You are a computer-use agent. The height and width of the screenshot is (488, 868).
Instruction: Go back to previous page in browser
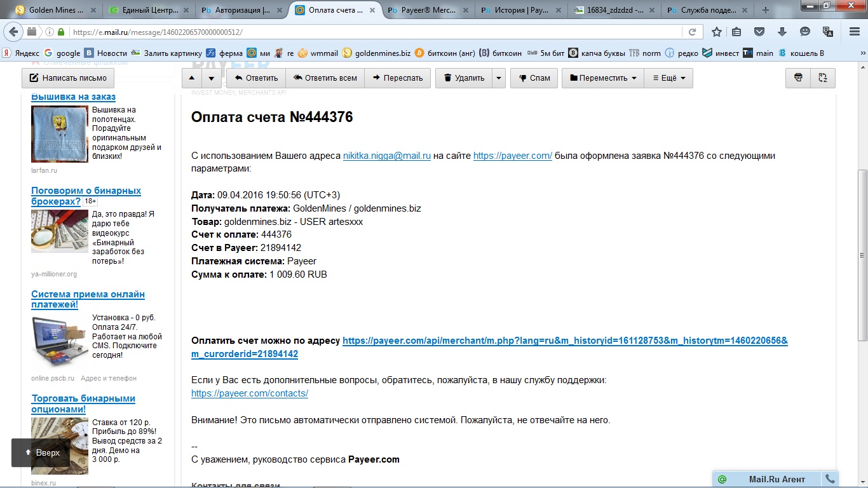tap(13, 32)
